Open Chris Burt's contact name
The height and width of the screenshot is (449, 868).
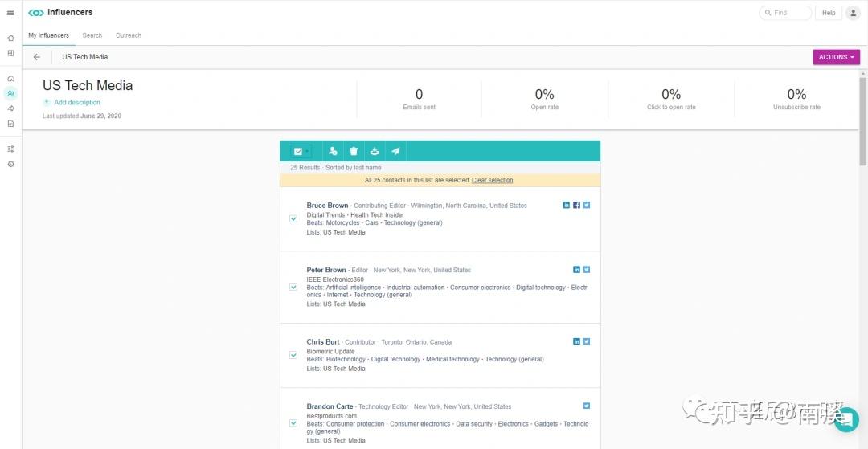click(323, 341)
